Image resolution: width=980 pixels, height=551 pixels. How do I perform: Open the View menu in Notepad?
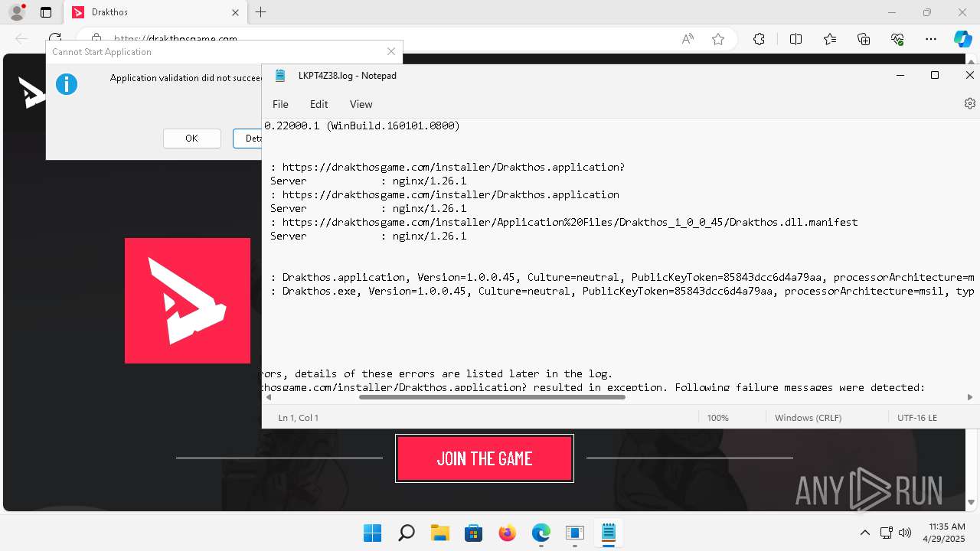pos(361,104)
